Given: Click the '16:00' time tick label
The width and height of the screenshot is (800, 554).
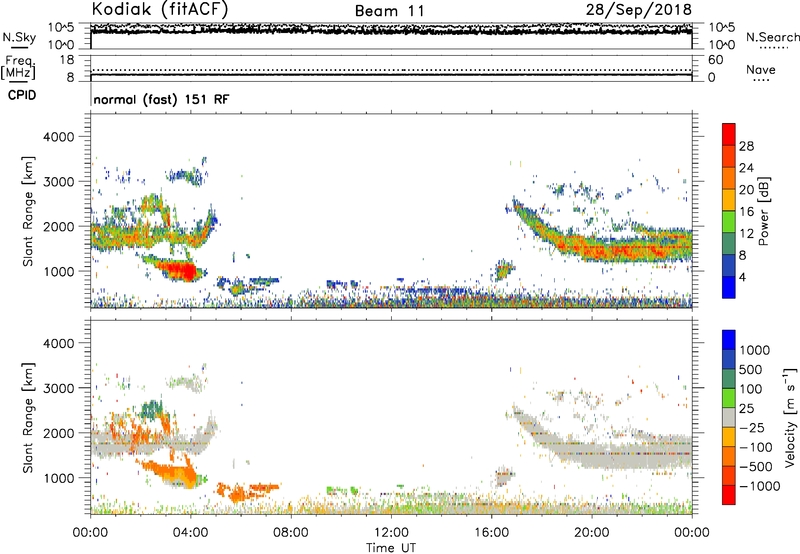Looking at the screenshot, I should pyautogui.click(x=491, y=533).
